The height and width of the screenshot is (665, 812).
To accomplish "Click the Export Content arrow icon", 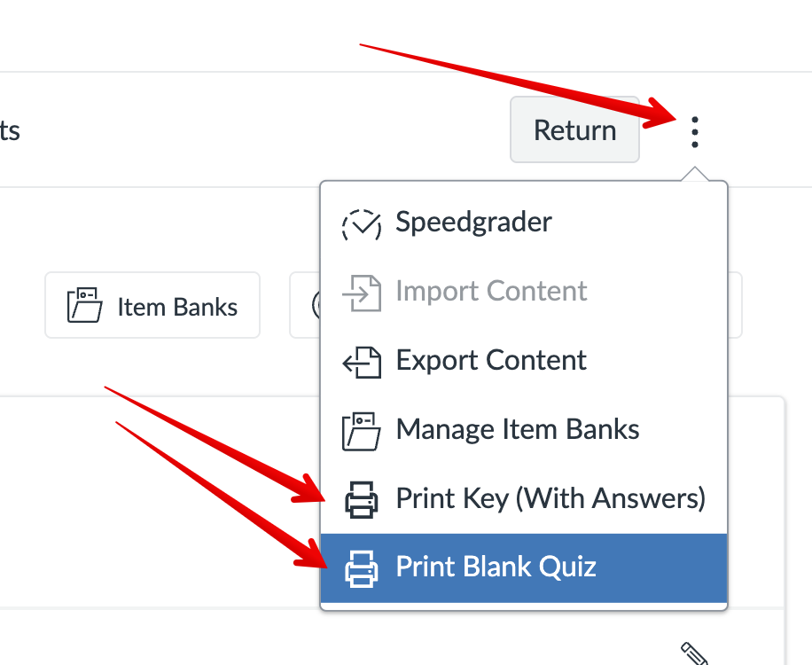I will [x=361, y=362].
